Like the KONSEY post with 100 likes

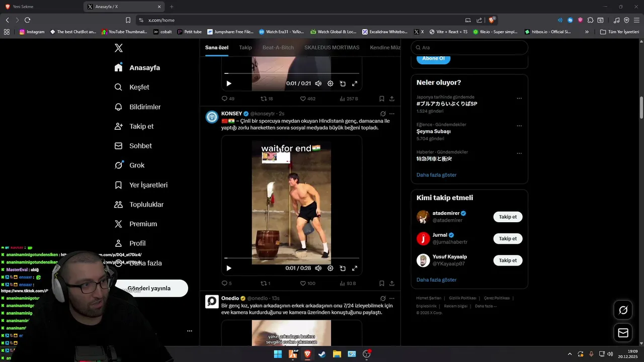(x=307, y=284)
